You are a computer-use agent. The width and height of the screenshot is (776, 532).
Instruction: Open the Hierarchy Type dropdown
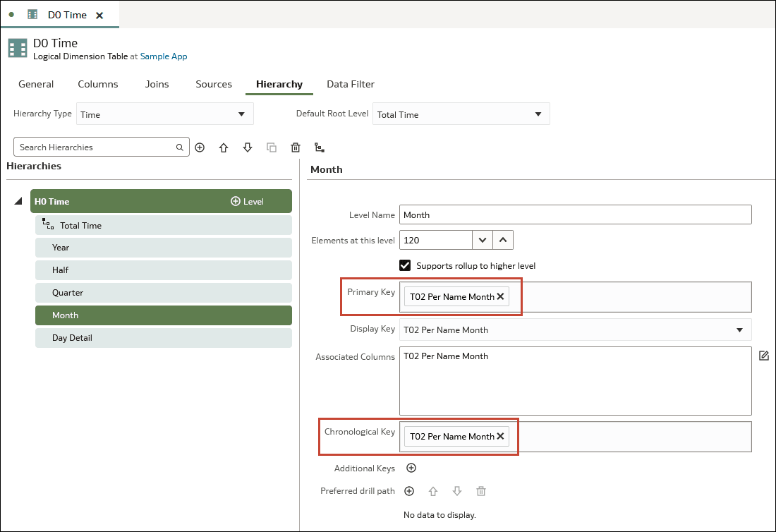[x=164, y=114]
